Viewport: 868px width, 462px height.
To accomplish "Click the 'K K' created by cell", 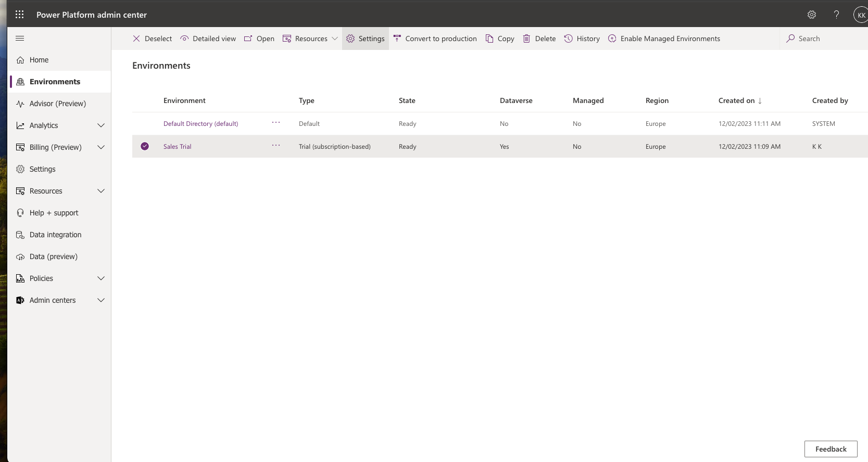I will tap(817, 147).
